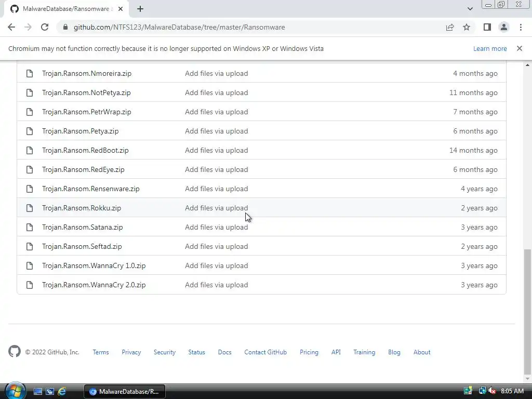Bookmark this page with star icon
The image size is (532, 399).
[467, 27]
